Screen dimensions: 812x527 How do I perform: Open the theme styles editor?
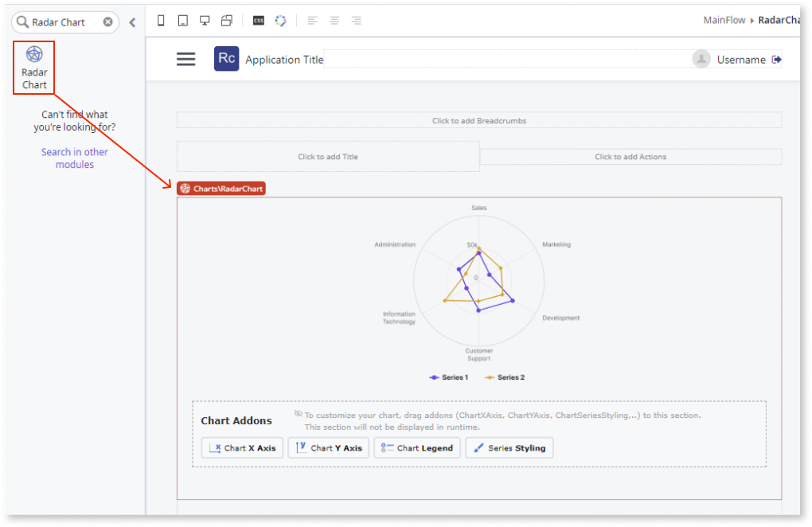[280, 20]
